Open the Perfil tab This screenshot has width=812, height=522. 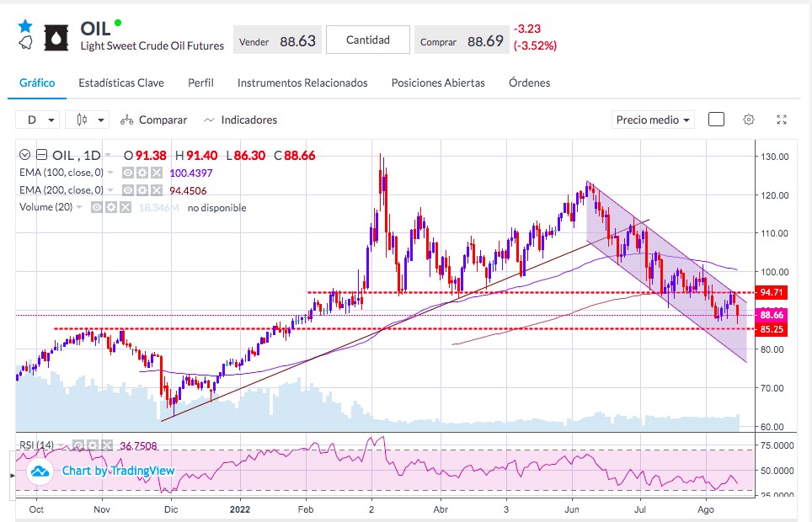pos(200,83)
